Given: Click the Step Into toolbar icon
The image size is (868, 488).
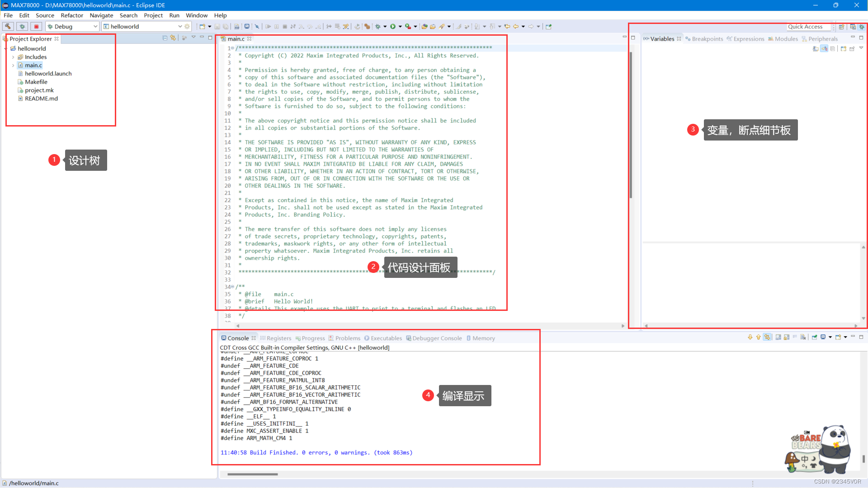Looking at the screenshot, I should pos(302,27).
